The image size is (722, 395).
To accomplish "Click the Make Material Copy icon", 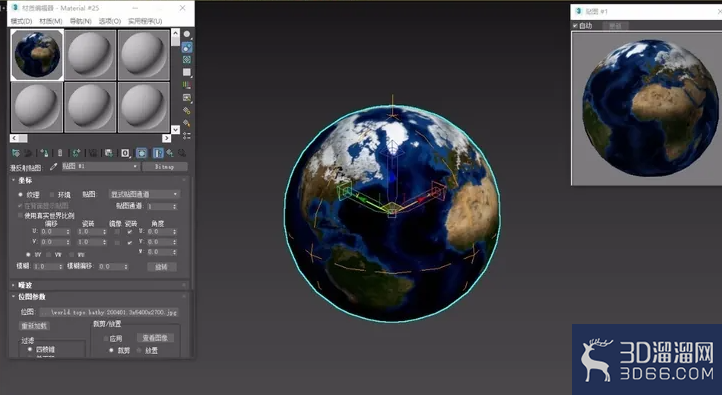I will tap(76, 153).
